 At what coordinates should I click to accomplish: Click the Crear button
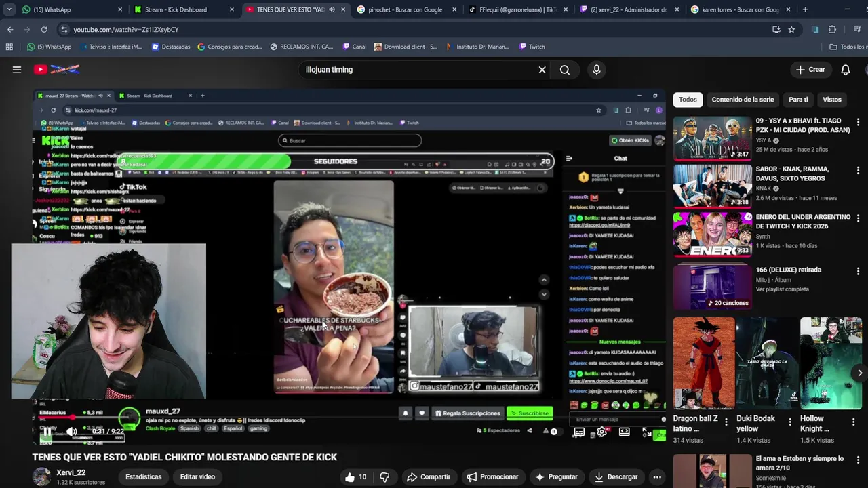[810, 70]
